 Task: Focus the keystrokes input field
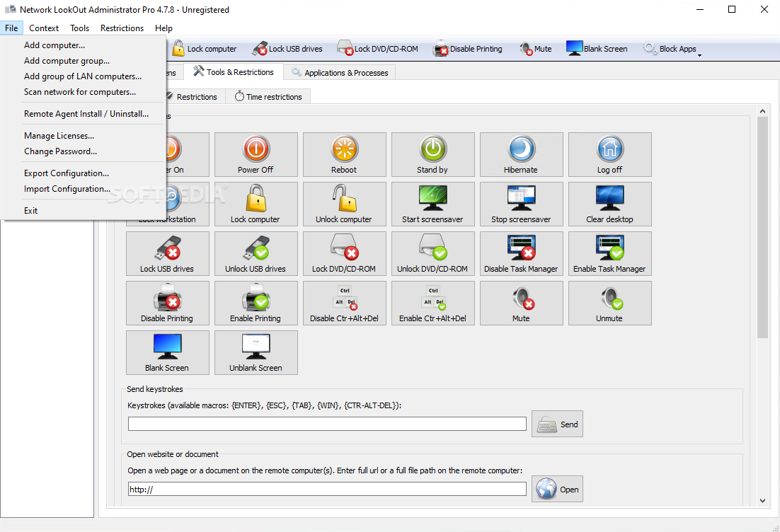[x=327, y=424]
